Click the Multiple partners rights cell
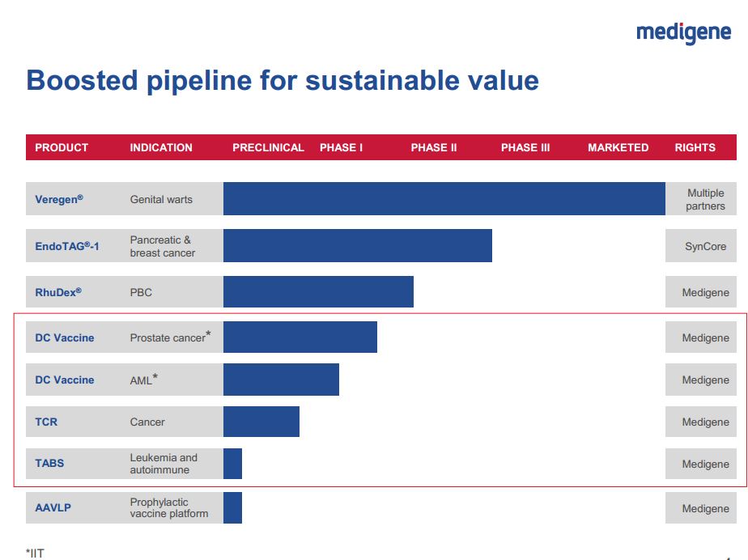The height and width of the screenshot is (560, 748). click(x=705, y=199)
